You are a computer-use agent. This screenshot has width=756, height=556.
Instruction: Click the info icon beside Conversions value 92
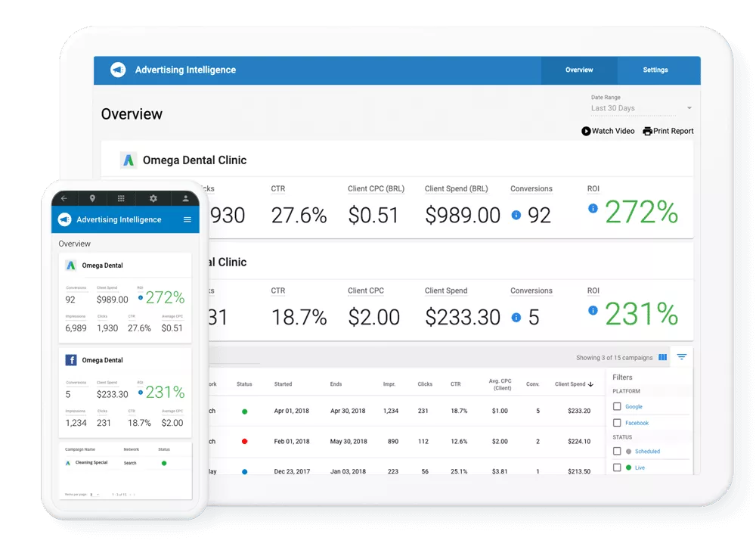pos(516,215)
